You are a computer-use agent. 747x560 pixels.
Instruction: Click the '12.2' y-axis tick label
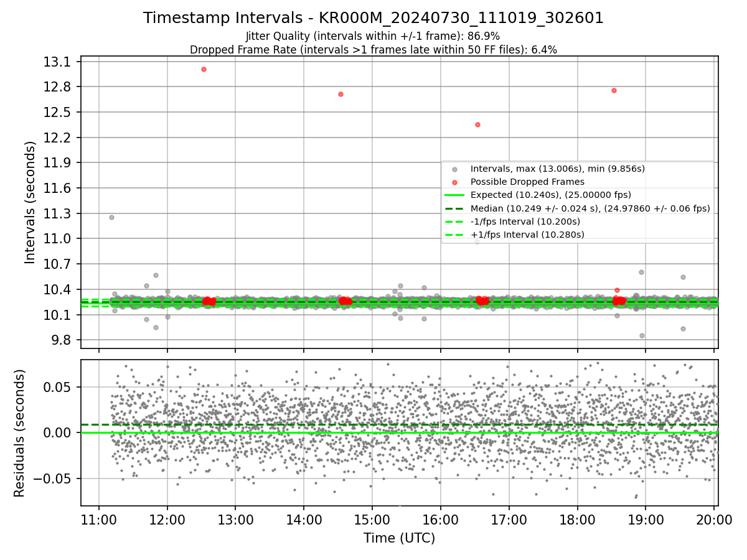coord(59,138)
